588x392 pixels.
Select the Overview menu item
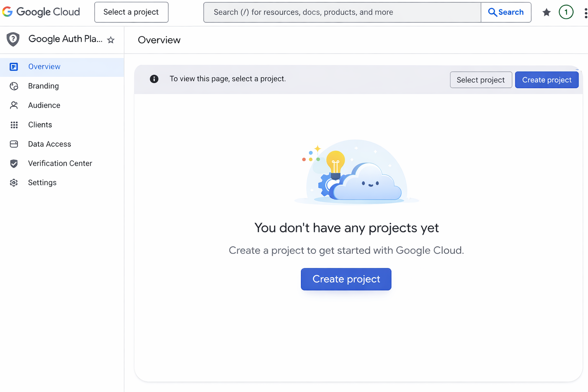(44, 67)
